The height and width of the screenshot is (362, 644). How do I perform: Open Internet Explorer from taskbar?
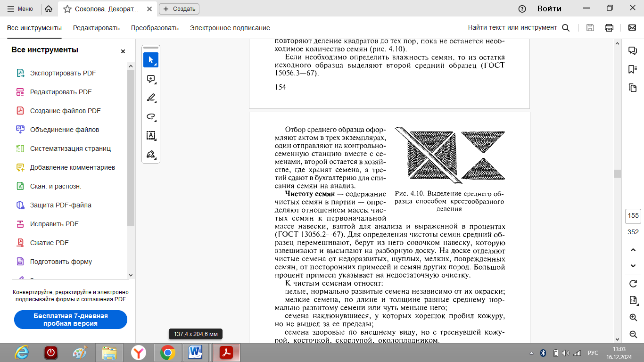pyautogui.click(x=22, y=353)
